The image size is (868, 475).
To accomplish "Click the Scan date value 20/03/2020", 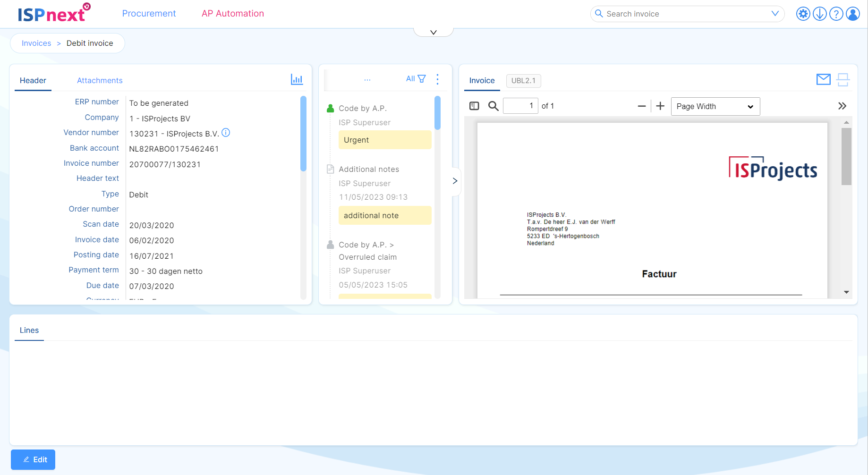I will pos(152,225).
